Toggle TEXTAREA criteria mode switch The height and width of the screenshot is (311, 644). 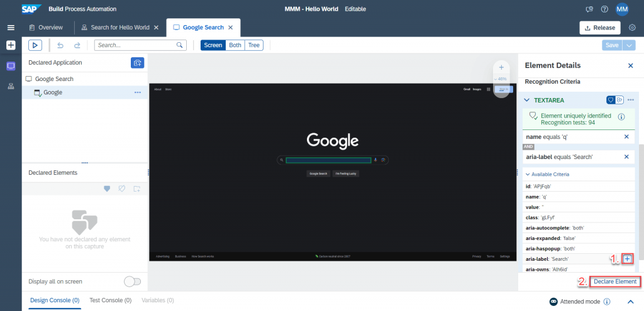615,100
